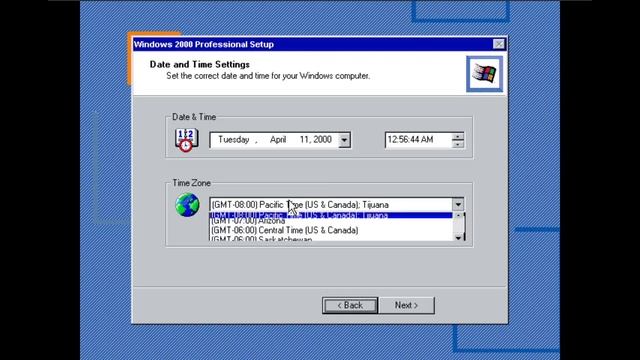Decrease time with the down spinner arrow

click(x=458, y=144)
